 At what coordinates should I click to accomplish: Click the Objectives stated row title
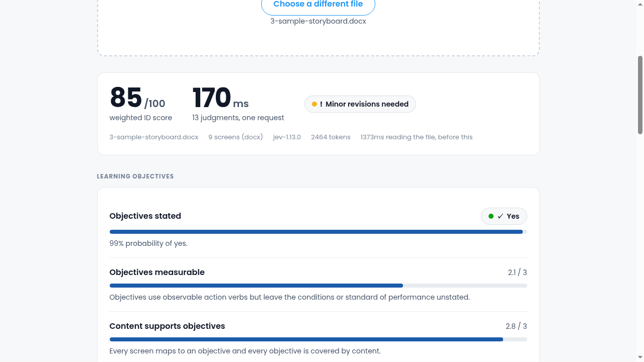(x=145, y=216)
